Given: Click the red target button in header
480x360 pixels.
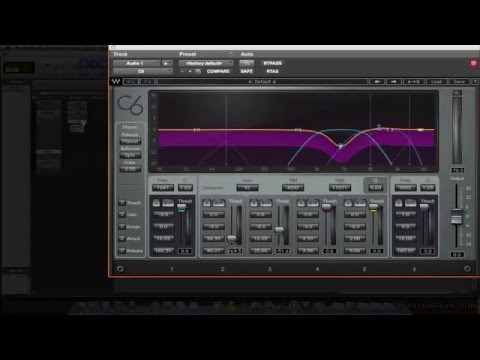Looking at the screenshot, I should (473, 63).
